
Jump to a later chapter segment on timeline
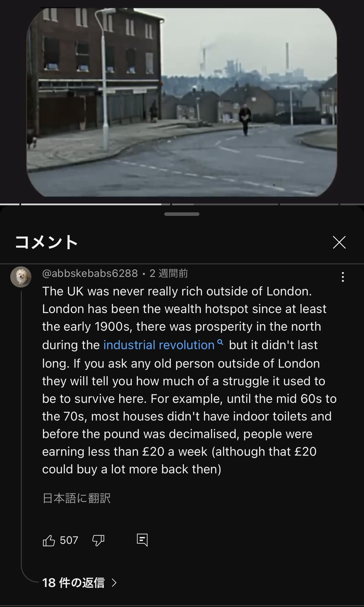coord(309,204)
